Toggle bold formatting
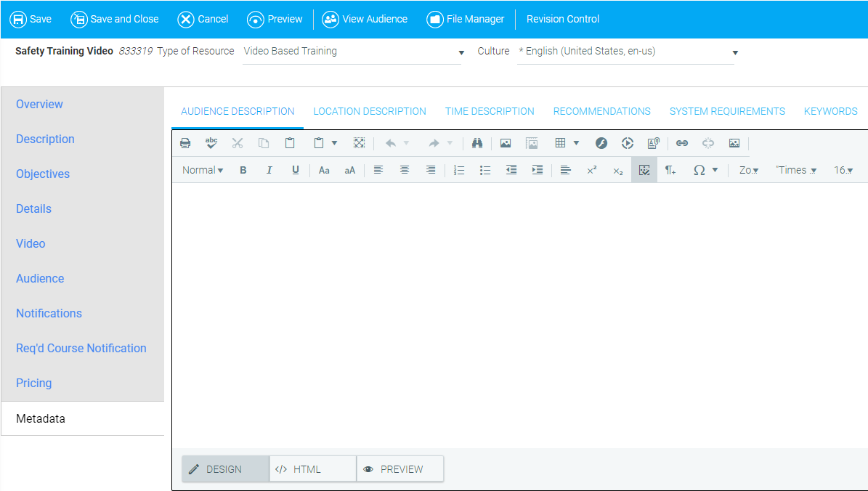Screen dimensions: 868x491 tap(243, 170)
